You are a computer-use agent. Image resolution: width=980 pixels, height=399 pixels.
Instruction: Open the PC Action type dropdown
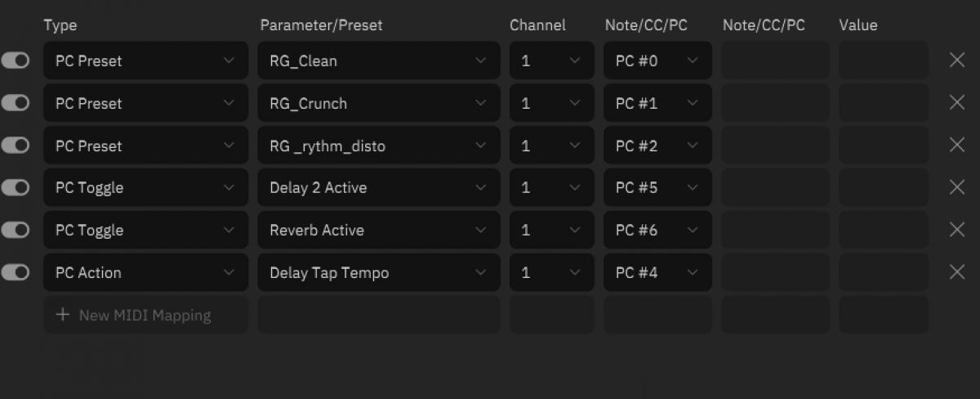tap(145, 272)
